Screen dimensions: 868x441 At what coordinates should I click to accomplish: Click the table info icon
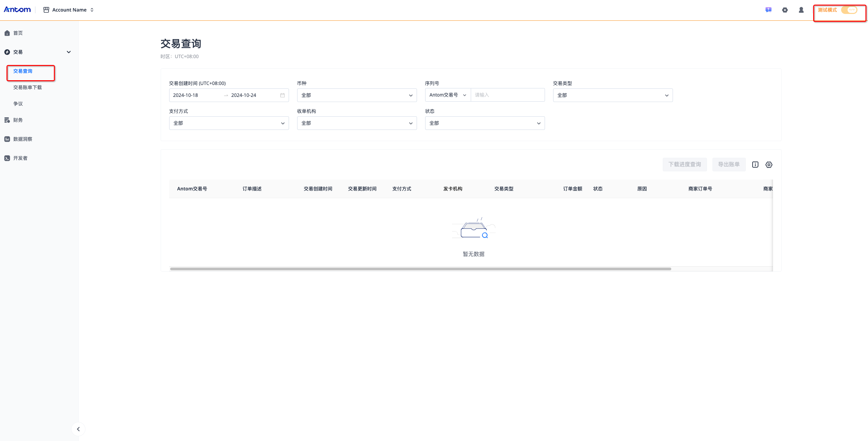(755, 165)
